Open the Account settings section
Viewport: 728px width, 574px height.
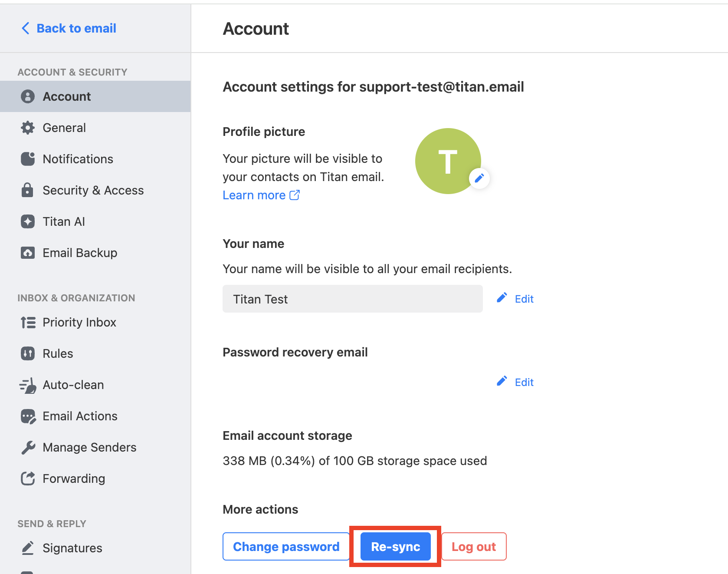tap(95, 96)
